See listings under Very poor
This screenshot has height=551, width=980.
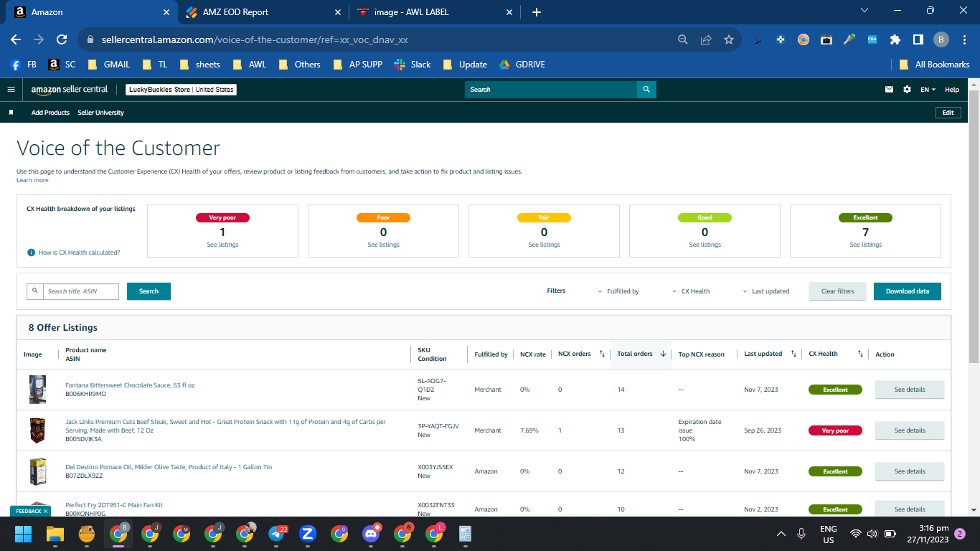[222, 245]
